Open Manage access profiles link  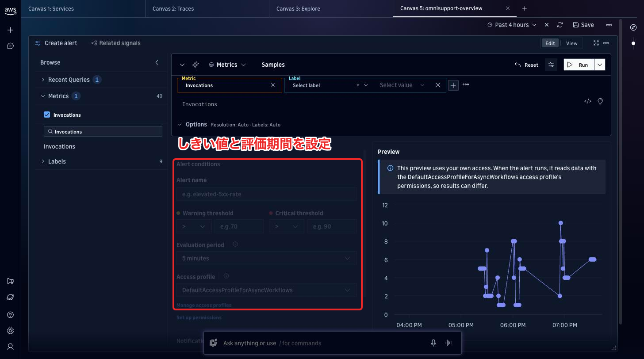204,305
